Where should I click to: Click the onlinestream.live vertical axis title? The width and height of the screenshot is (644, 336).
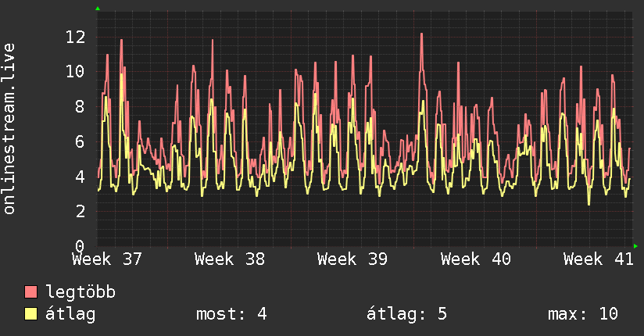point(9,129)
